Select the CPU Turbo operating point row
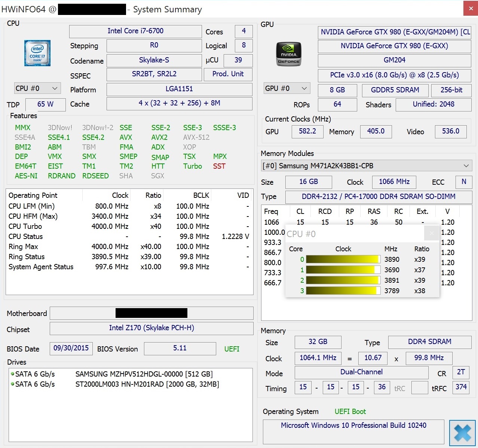The height and width of the screenshot is (448, 478). (129, 226)
